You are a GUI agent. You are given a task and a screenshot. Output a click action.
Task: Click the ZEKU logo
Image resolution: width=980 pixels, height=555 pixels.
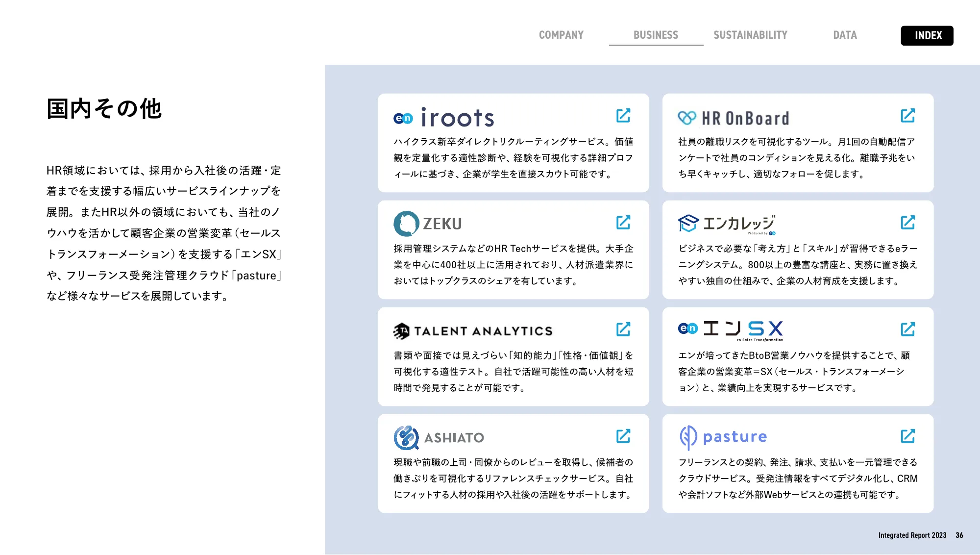point(428,224)
